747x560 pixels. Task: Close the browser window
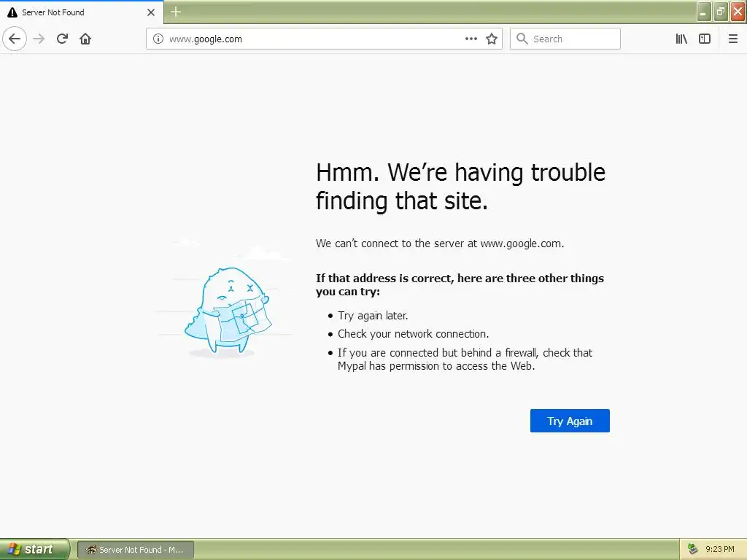pyautogui.click(x=738, y=12)
